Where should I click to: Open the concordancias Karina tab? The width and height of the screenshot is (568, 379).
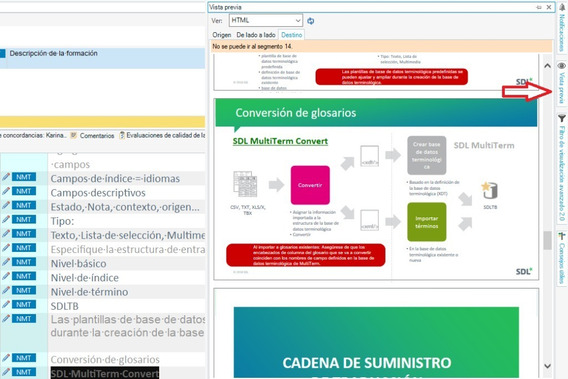(x=34, y=136)
